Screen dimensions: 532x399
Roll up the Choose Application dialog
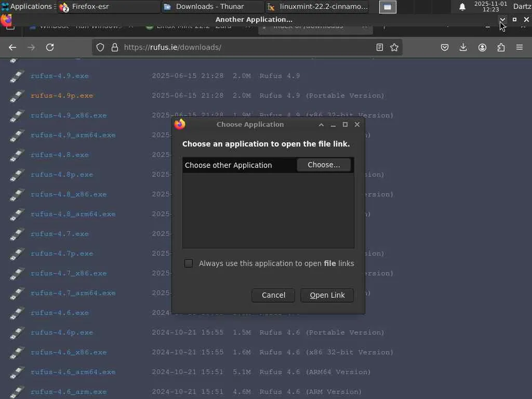[321, 125]
